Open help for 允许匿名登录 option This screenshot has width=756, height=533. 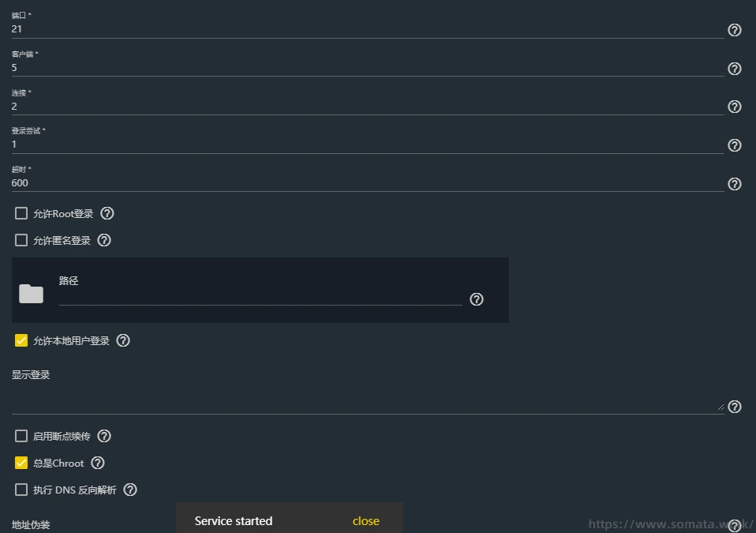tap(104, 240)
